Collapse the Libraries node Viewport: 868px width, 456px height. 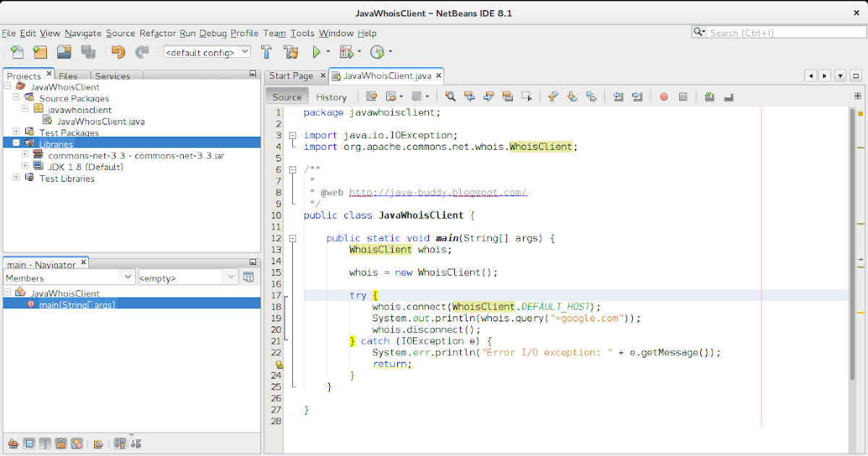coord(16,142)
